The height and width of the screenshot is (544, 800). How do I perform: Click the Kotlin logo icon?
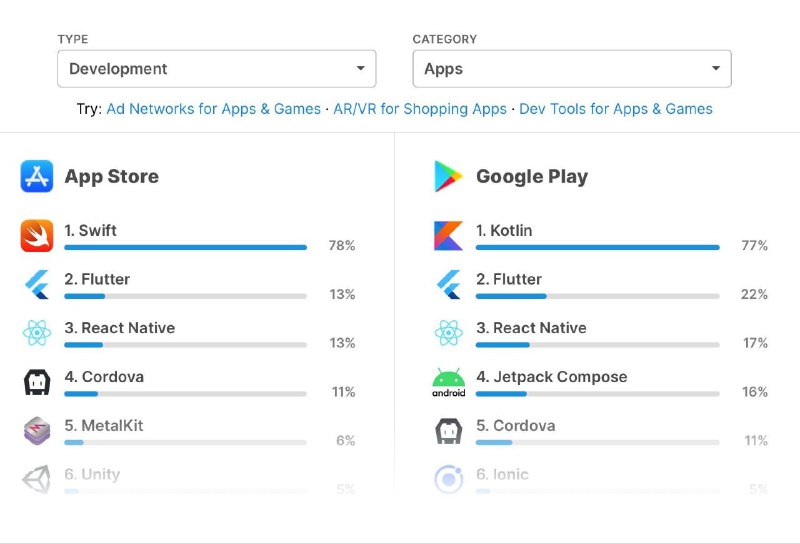pyautogui.click(x=448, y=236)
